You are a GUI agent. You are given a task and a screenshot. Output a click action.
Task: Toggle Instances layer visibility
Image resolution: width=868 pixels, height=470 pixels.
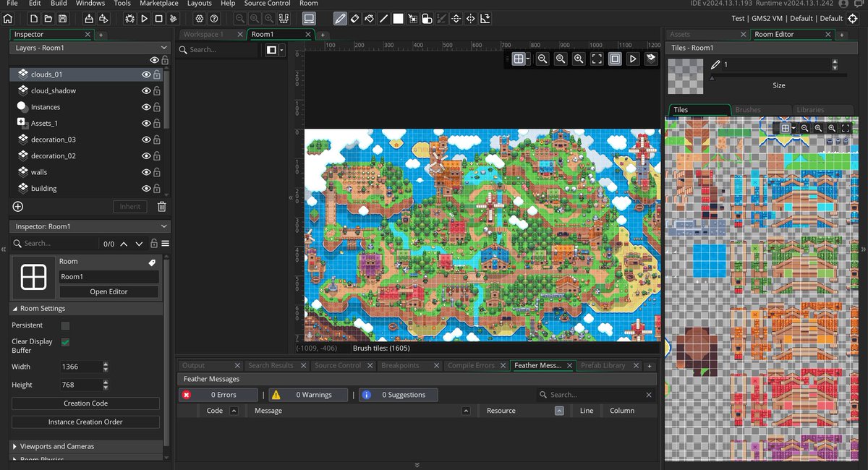click(x=146, y=107)
